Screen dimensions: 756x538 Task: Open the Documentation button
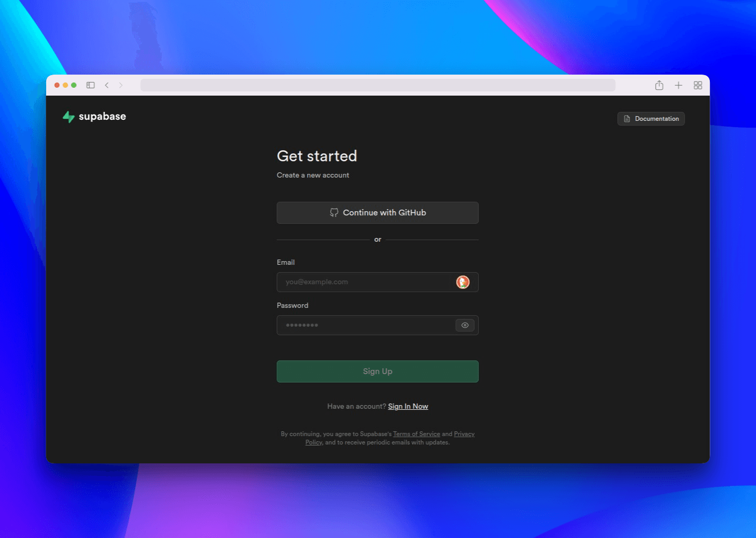[x=651, y=119]
